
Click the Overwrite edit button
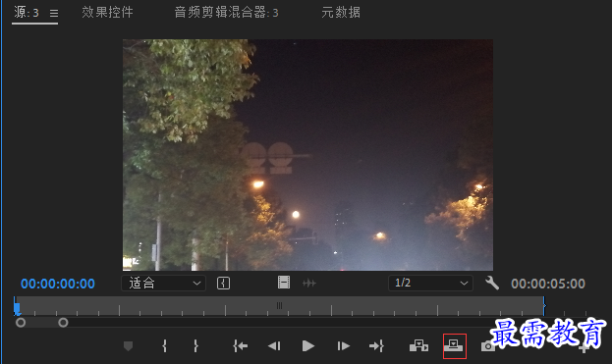454,345
